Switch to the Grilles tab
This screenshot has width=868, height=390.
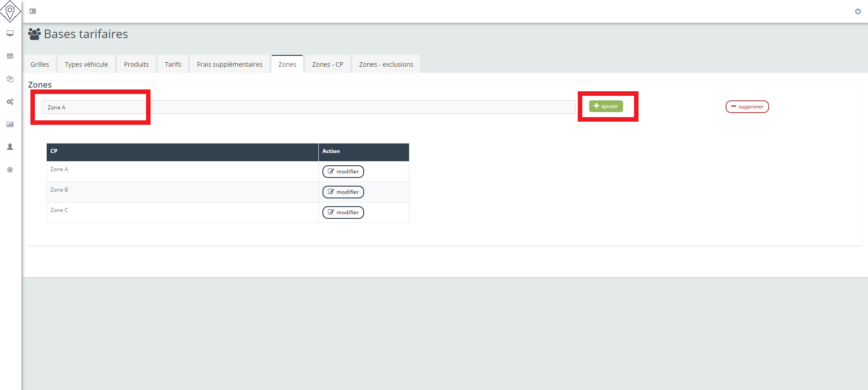click(x=40, y=64)
